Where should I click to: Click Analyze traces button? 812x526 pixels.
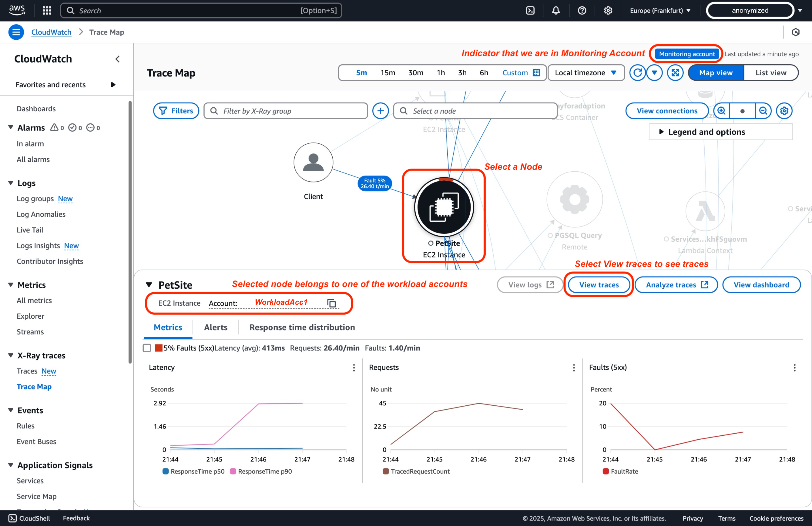coord(676,284)
